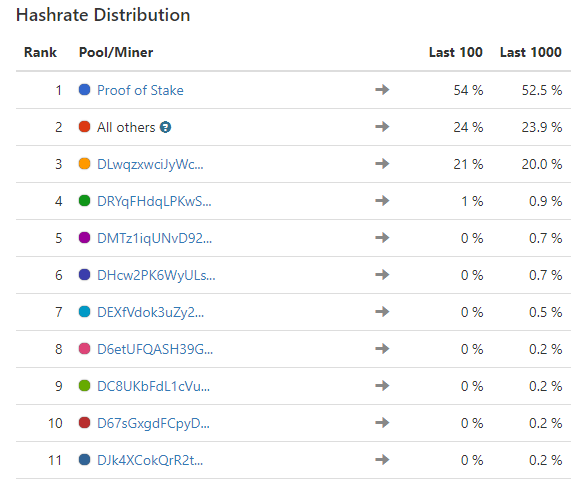Click the trend arrow in the DRYqFHdqLPKwS row
The image size is (581, 482).
click(382, 201)
